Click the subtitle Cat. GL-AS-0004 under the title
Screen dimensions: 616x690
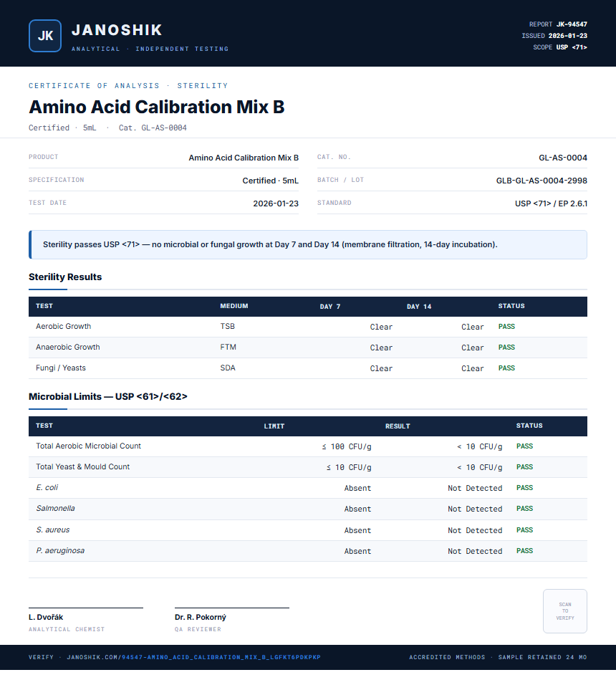pos(153,128)
